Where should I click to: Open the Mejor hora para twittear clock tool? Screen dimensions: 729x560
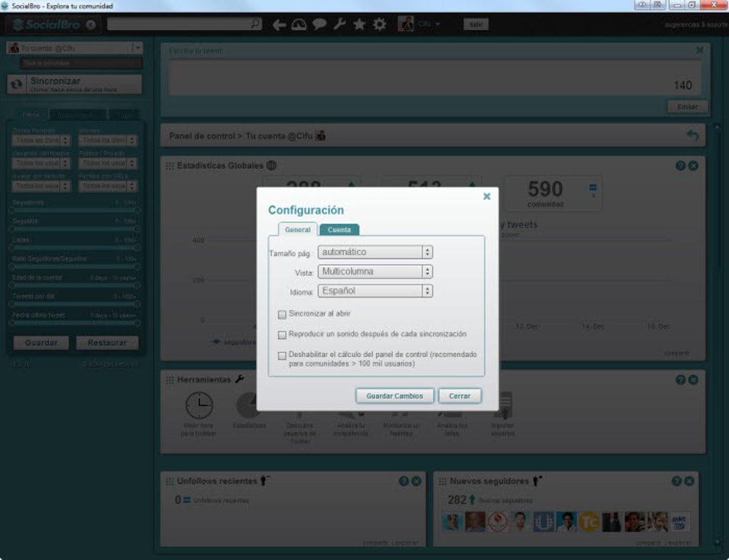[x=199, y=405]
